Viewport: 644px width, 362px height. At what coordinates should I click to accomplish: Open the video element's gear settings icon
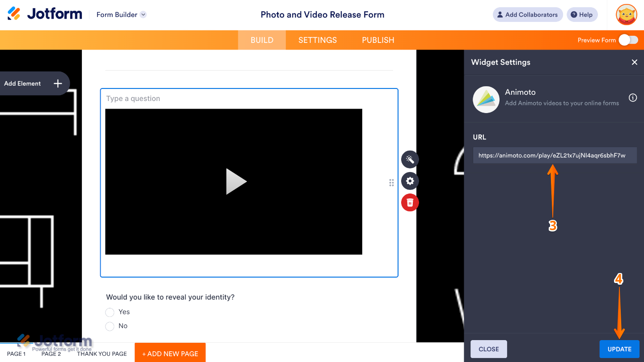click(x=410, y=181)
